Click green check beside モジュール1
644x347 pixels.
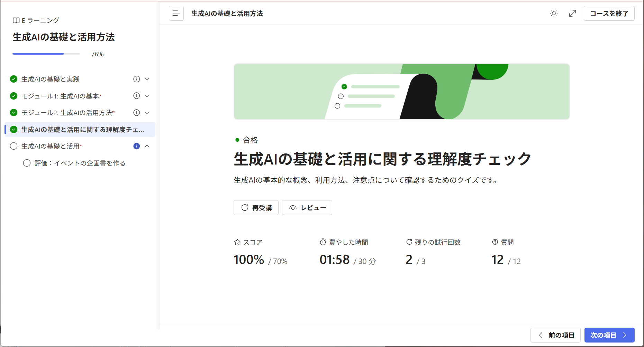coord(14,96)
